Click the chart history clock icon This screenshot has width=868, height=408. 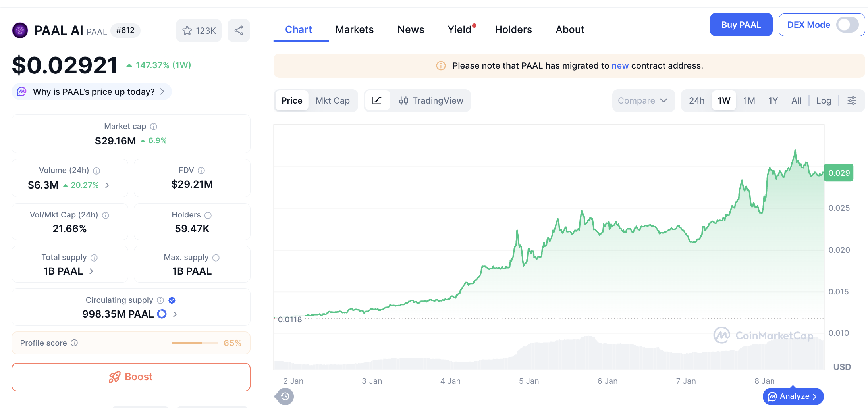coord(285,396)
